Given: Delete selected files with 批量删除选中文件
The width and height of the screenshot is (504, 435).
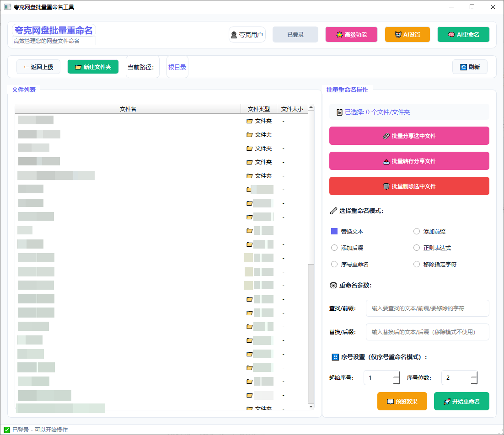Looking at the screenshot, I should coord(409,186).
